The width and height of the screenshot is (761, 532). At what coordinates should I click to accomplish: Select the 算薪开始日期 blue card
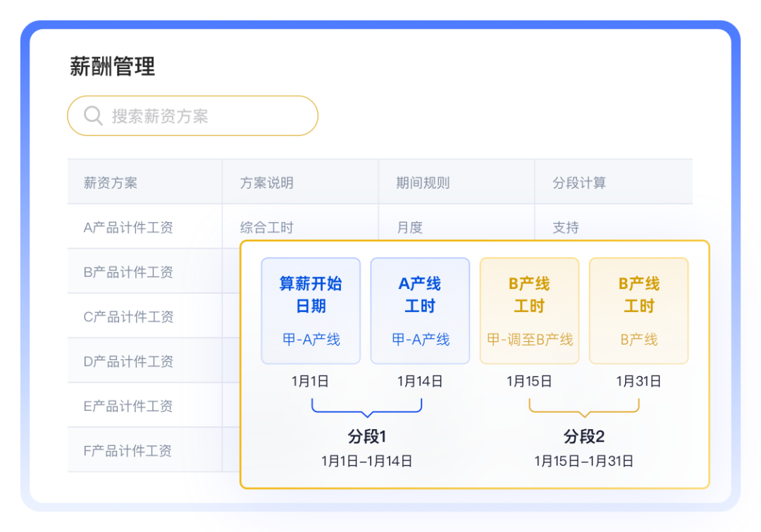[311, 311]
